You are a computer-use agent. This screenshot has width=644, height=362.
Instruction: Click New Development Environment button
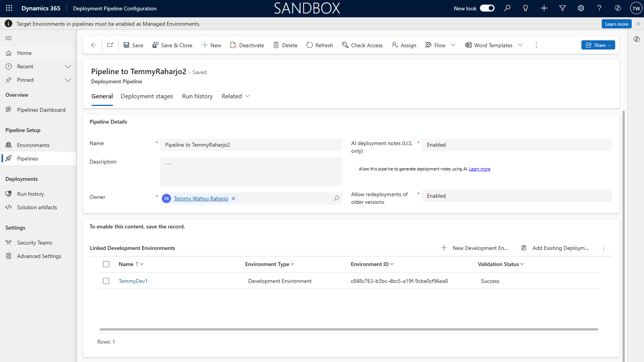tap(475, 248)
